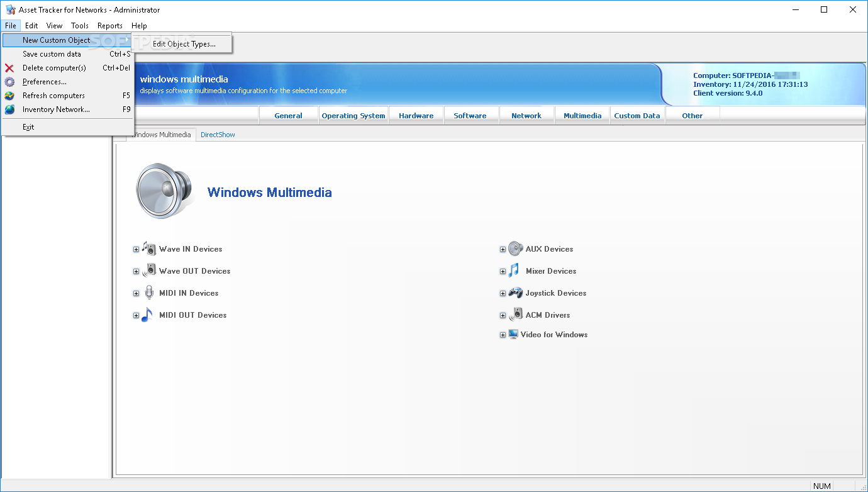
Task: Click the Wave IN Devices icon
Action: tap(148, 248)
